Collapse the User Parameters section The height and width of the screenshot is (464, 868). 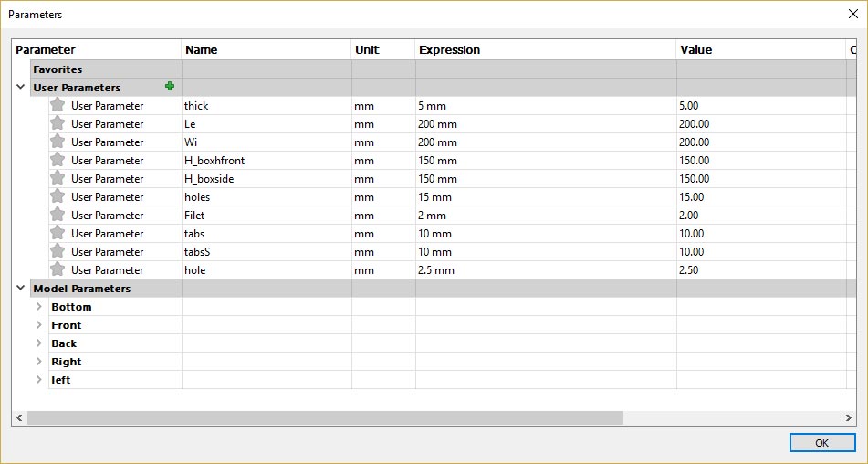[20, 87]
